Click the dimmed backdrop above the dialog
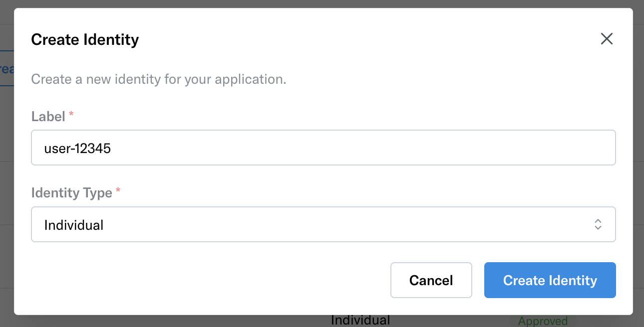The image size is (644, 327). click(x=322, y=4)
